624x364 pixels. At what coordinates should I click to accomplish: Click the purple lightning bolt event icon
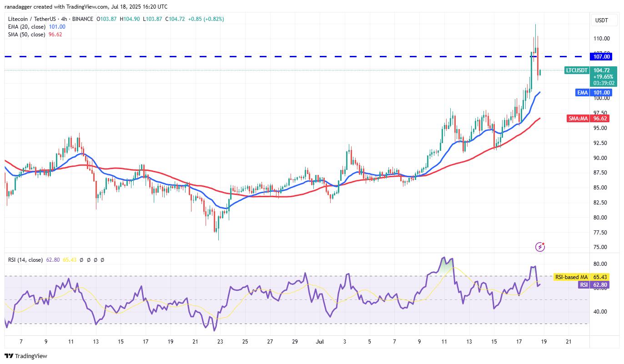(540, 247)
